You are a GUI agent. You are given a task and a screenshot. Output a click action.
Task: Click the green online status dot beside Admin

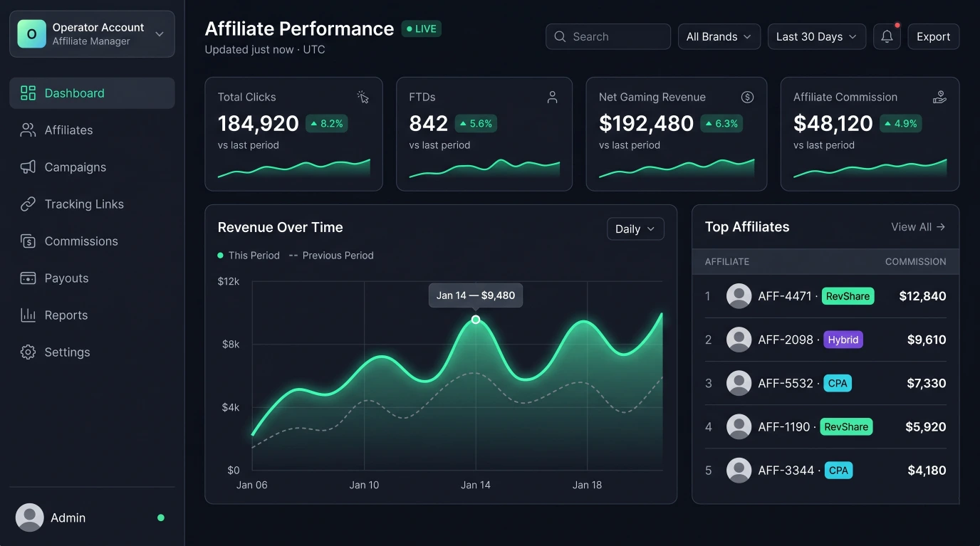pyautogui.click(x=161, y=518)
